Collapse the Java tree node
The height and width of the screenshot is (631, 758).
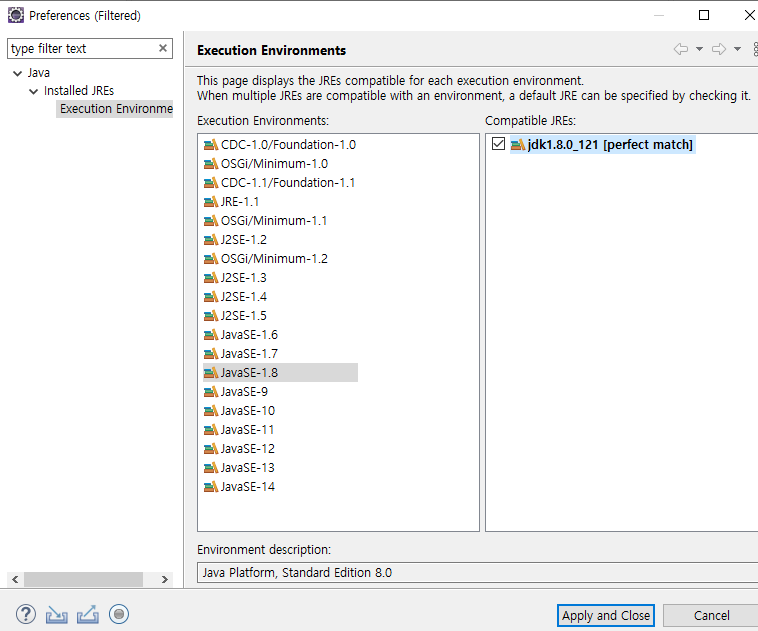click(x=17, y=73)
